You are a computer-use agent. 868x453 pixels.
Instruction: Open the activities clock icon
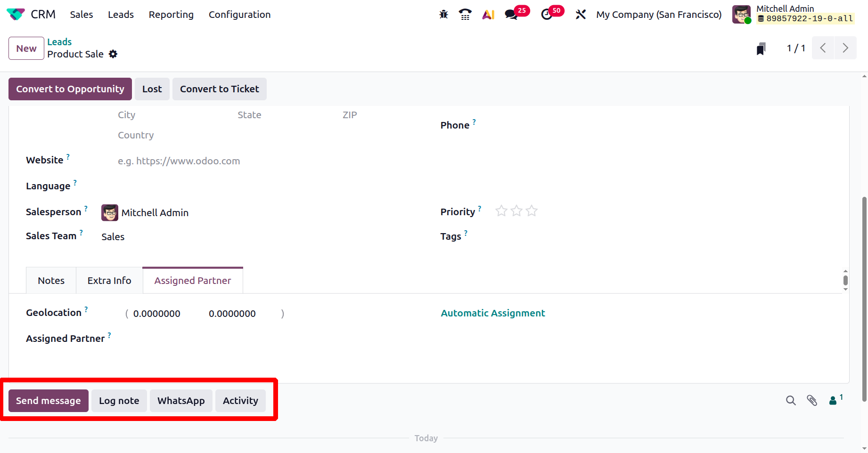click(547, 15)
